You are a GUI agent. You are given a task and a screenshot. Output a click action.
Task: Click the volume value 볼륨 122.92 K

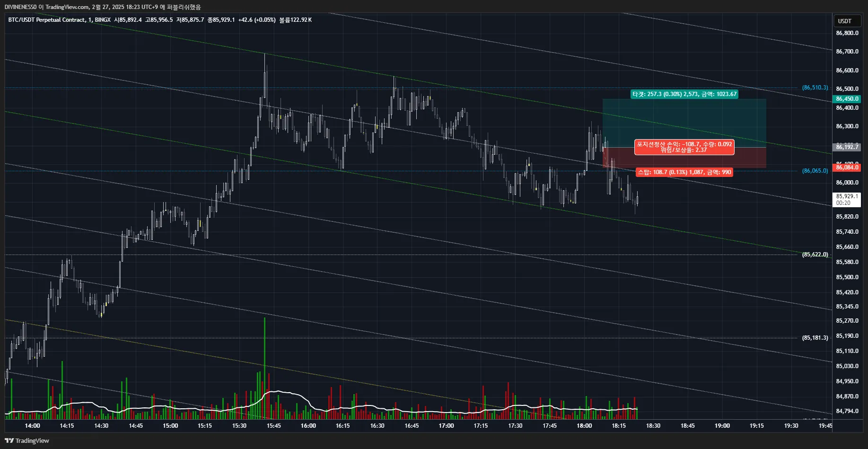(x=295, y=20)
